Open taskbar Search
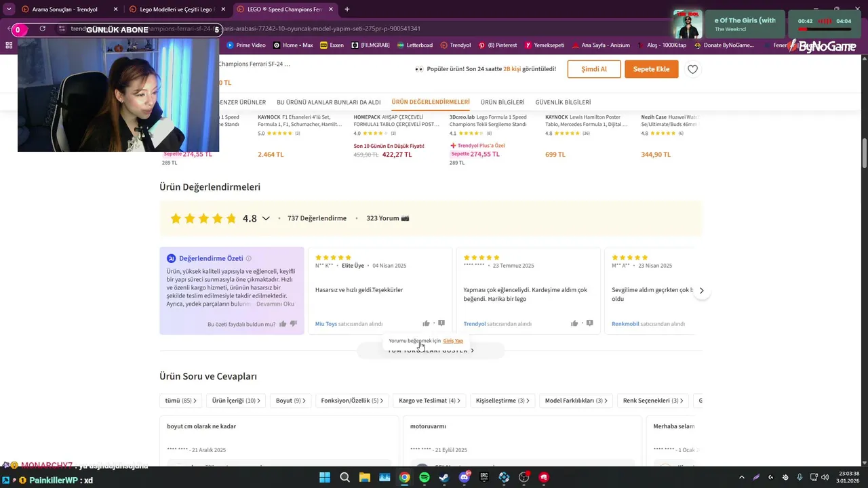The width and height of the screenshot is (868, 488). (x=344, y=477)
